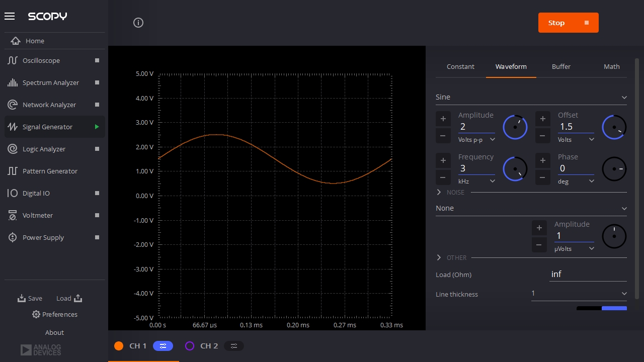Open the Oscilloscope instrument
The height and width of the screenshot is (362, 644).
pos(41,60)
